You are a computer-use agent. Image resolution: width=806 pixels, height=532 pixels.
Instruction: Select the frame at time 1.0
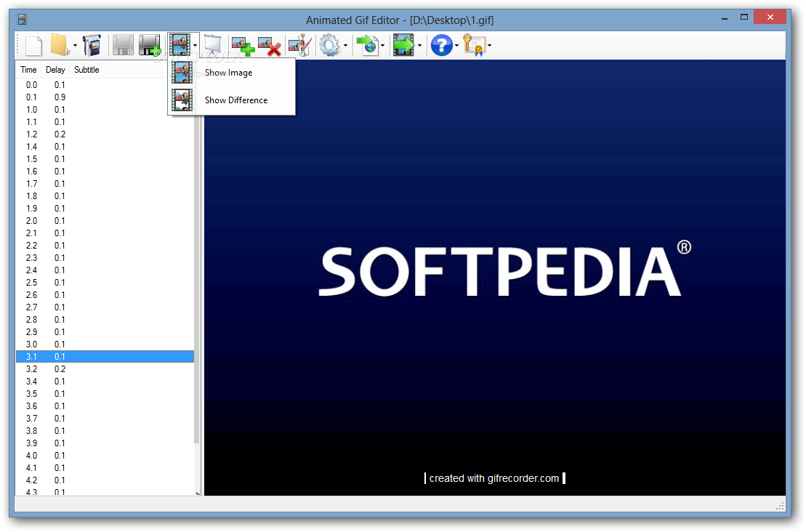(x=105, y=110)
